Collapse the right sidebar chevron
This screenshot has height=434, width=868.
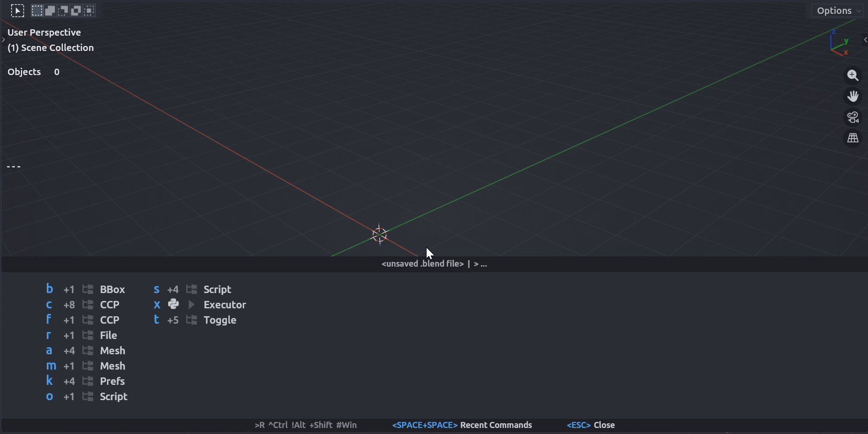(x=865, y=40)
